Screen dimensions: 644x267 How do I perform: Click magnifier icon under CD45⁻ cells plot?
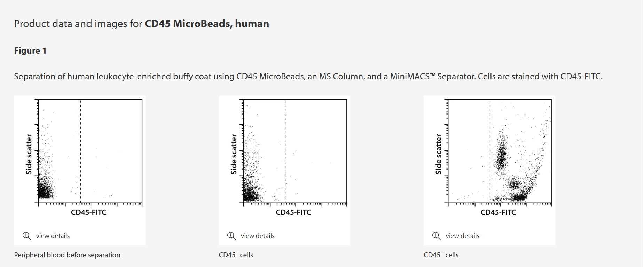(231, 236)
